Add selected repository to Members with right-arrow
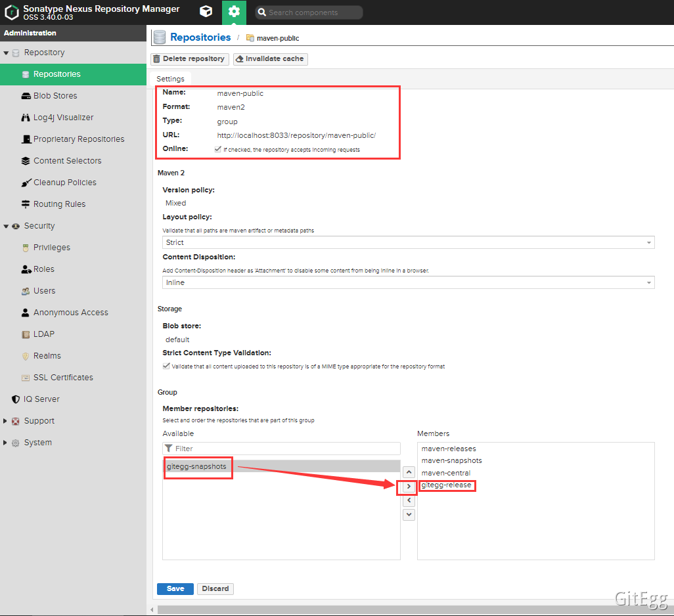Viewport: 674px width, 616px height. 409,486
